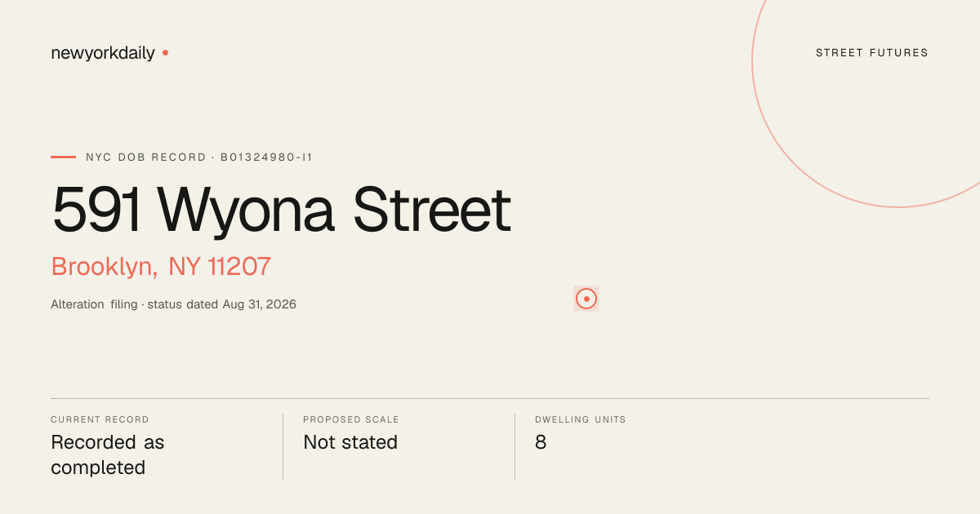The height and width of the screenshot is (514, 980).
Task: Click the orange dot beside newyorkdaily
Action: point(165,52)
